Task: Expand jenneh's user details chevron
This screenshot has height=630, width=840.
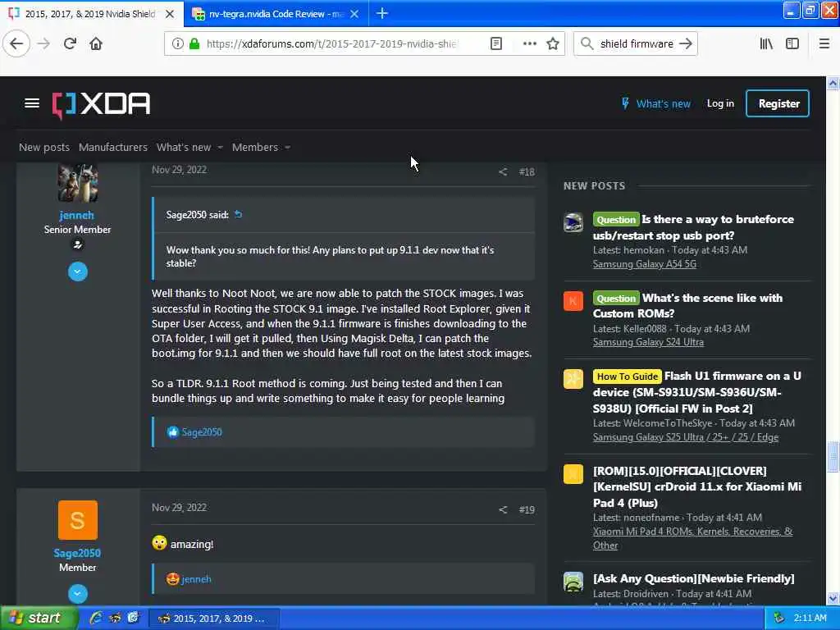Action: click(x=78, y=272)
